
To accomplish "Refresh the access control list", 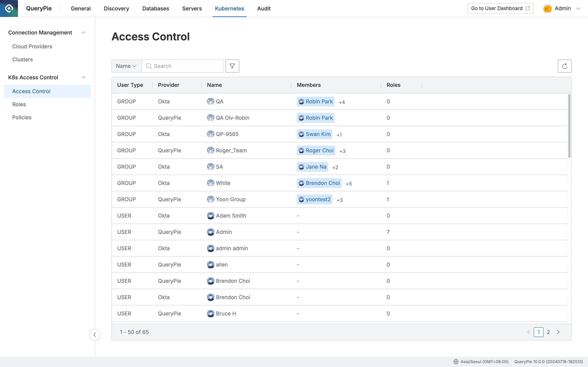I will point(565,66).
